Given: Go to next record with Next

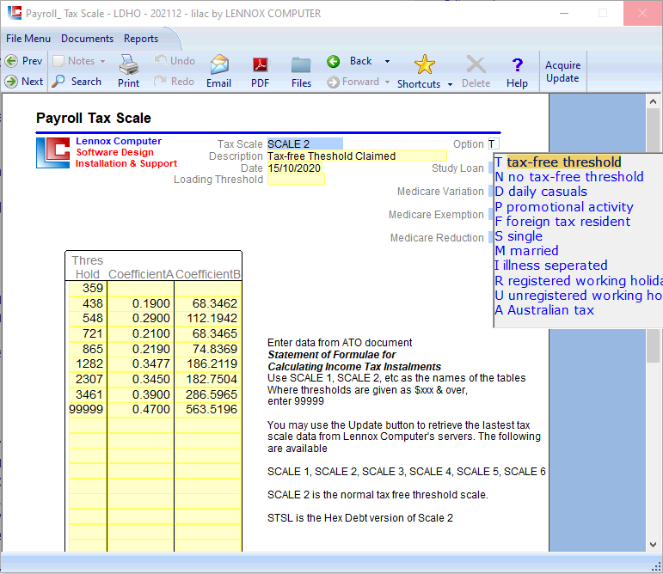Looking at the screenshot, I should pyautogui.click(x=24, y=81).
